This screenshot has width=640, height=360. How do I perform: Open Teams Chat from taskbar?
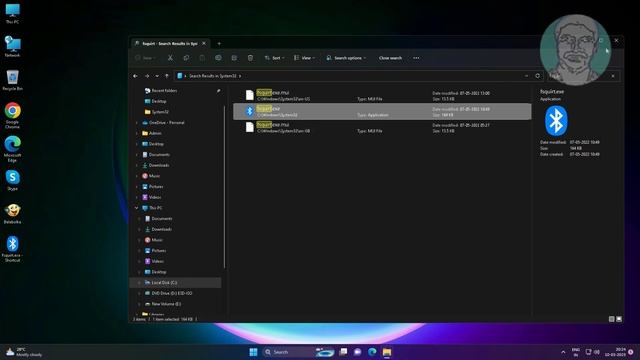pyautogui.click(x=358, y=352)
